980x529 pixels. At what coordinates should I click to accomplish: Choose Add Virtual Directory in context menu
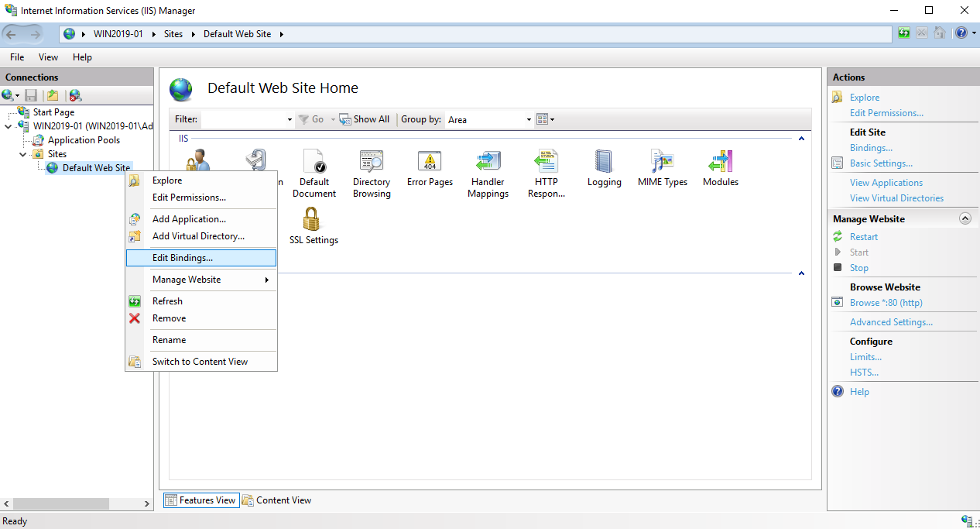click(x=200, y=236)
